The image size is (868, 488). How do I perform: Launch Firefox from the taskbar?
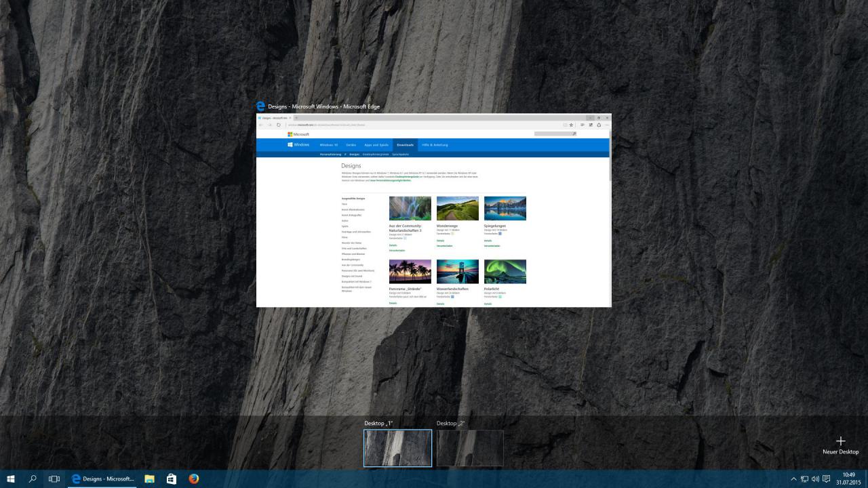coord(194,479)
